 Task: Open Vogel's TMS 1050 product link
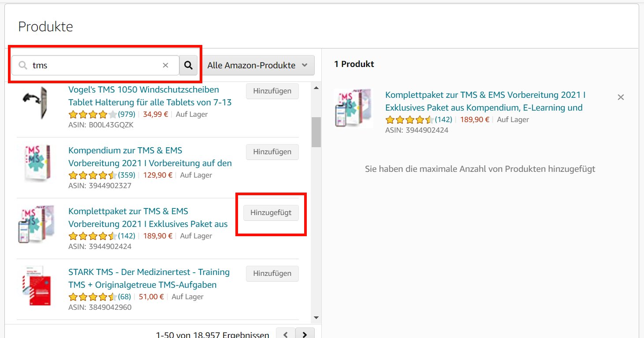click(x=150, y=96)
